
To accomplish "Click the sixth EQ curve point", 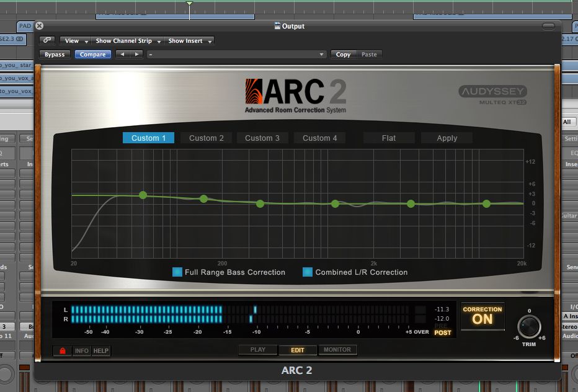I will click(x=486, y=203).
